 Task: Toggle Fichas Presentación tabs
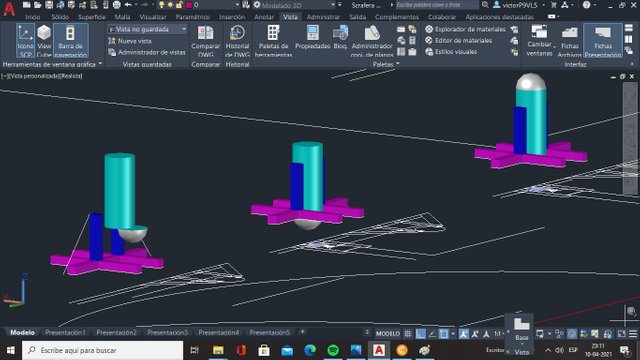(603, 40)
